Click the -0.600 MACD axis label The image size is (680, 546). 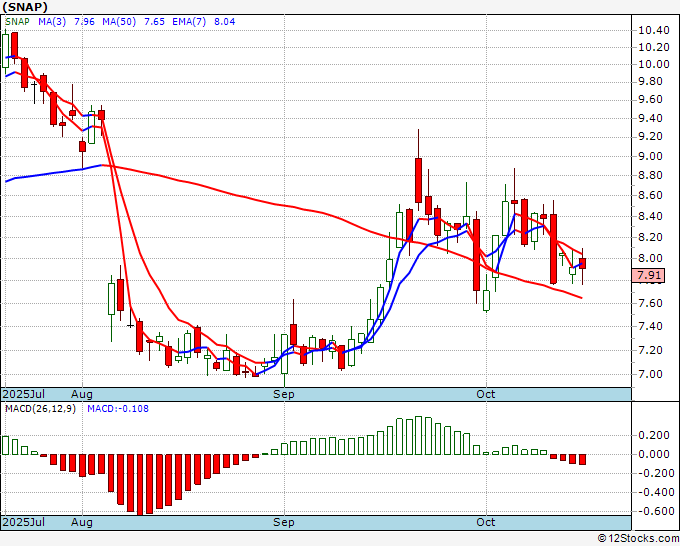point(655,511)
